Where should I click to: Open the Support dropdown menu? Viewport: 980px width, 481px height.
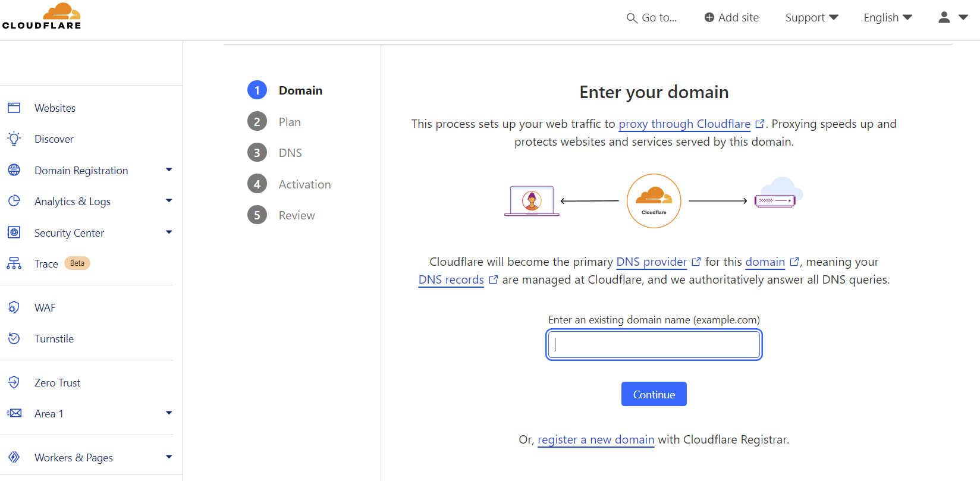pos(811,17)
